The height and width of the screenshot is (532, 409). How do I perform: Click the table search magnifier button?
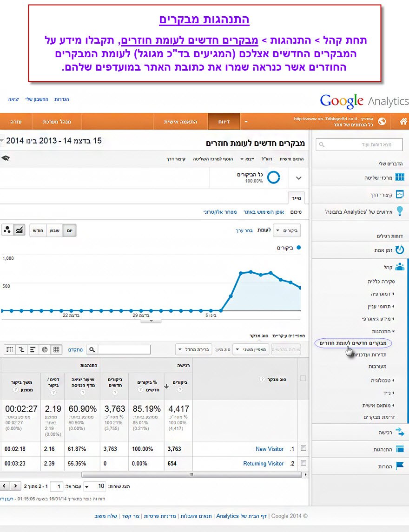pos(92,349)
